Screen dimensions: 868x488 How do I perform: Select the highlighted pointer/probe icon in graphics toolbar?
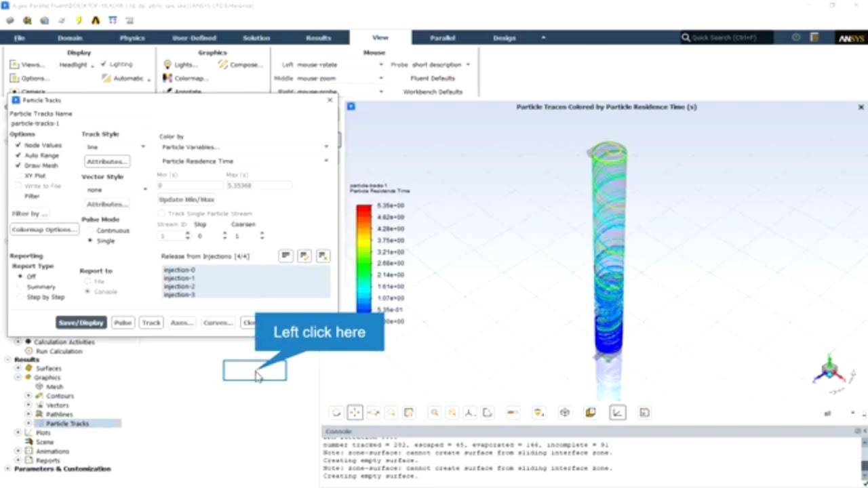coord(355,412)
